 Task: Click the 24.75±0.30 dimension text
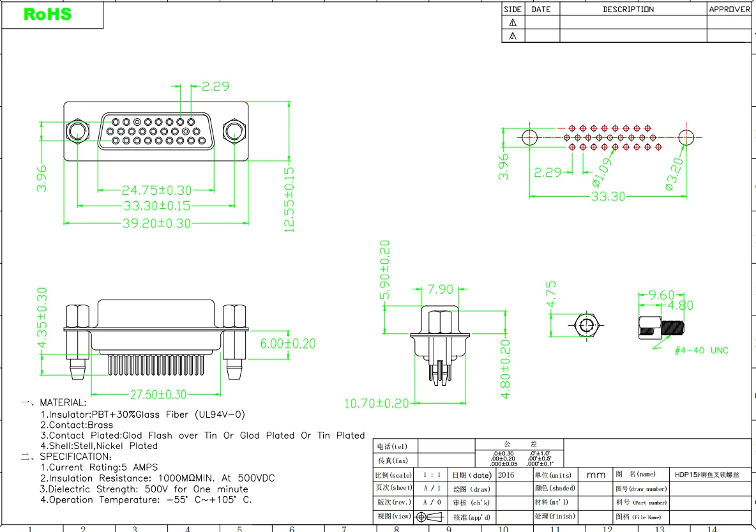pos(156,190)
